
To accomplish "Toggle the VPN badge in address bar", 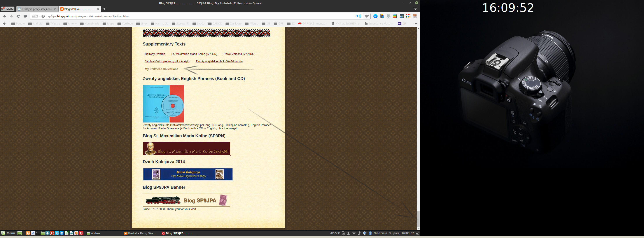I will [x=35, y=16].
